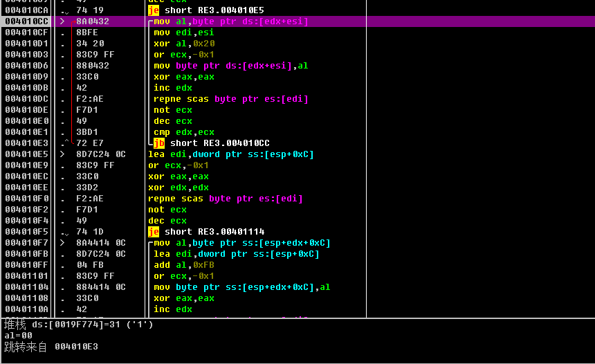
Task: Click the stack info line showing ds:[0019F774]=31
Action: (x=78, y=324)
